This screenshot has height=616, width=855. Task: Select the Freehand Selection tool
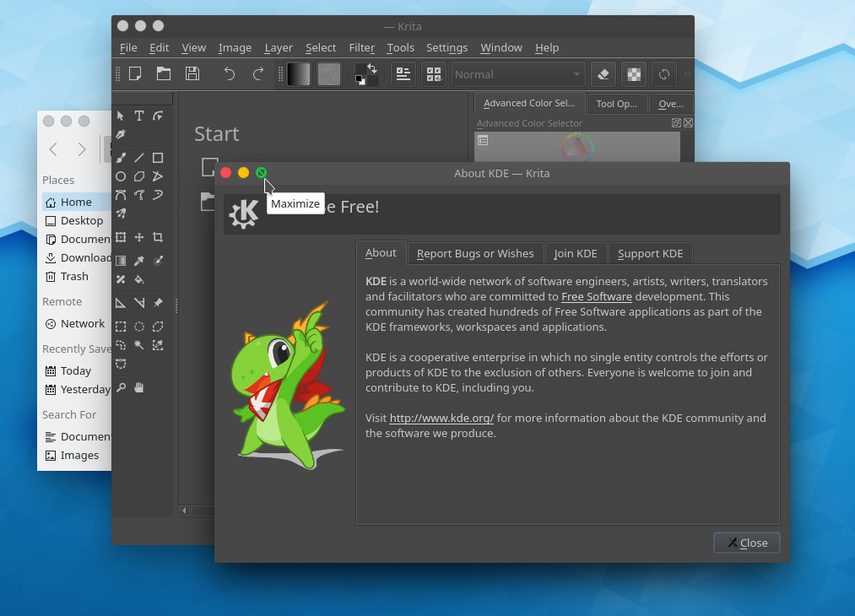pos(121,345)
